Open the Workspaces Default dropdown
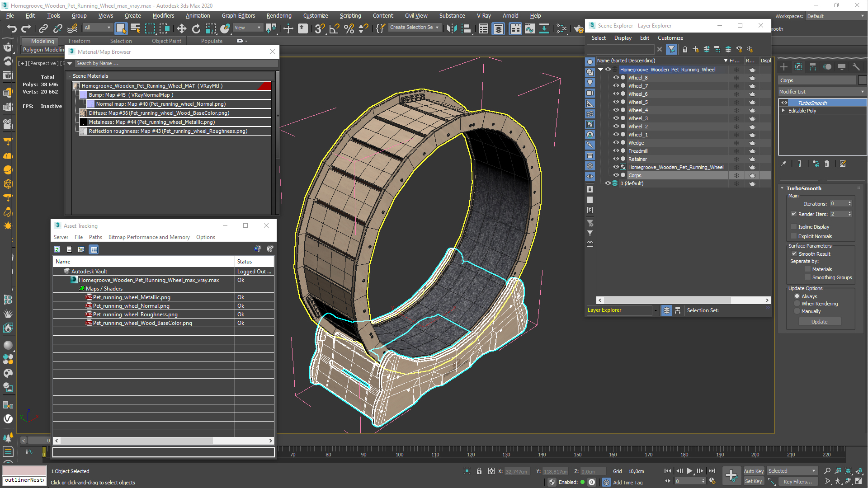 835,16
